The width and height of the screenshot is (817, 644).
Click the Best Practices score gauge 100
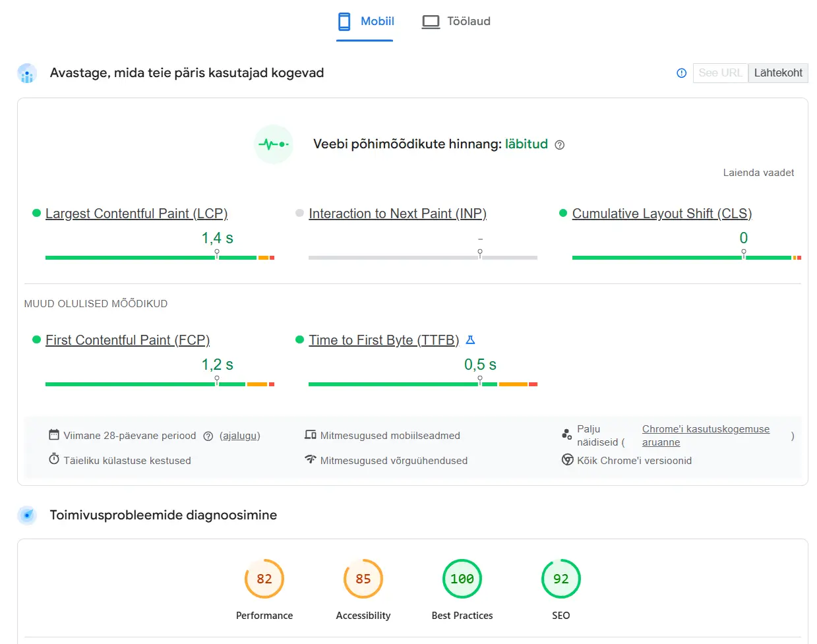click(462, 579)
